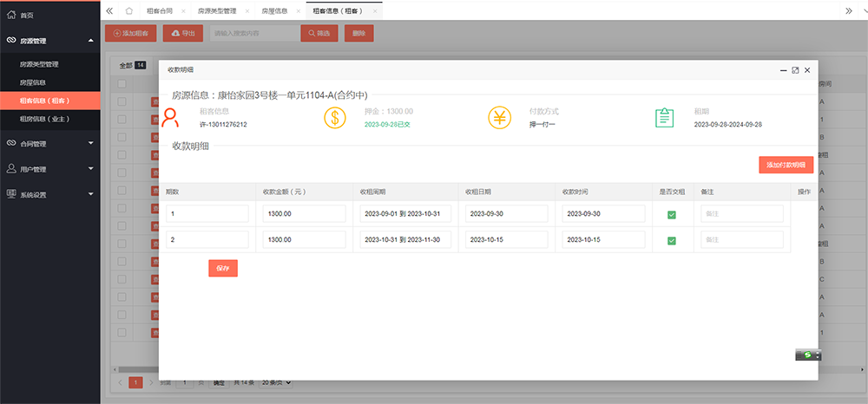This screenshot has height=404, width=868.
Task: Click the 收款金额 field for period 1
Action: click(304, 214)
